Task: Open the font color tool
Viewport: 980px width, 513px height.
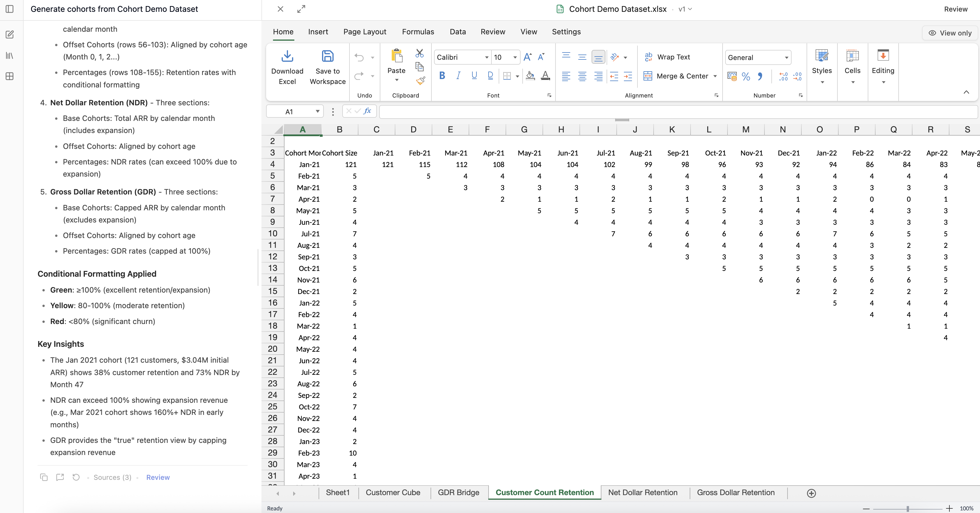Action: click(x=545, y=76)
